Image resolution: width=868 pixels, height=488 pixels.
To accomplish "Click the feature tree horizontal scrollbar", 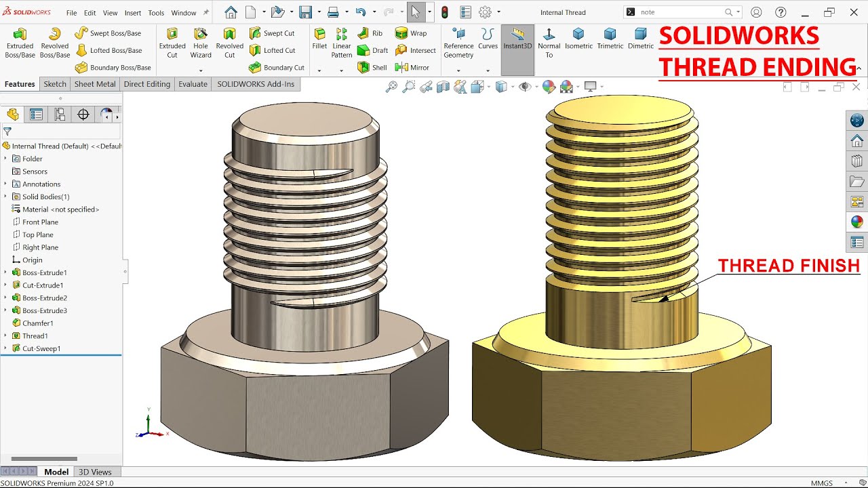I will [44, 459].
